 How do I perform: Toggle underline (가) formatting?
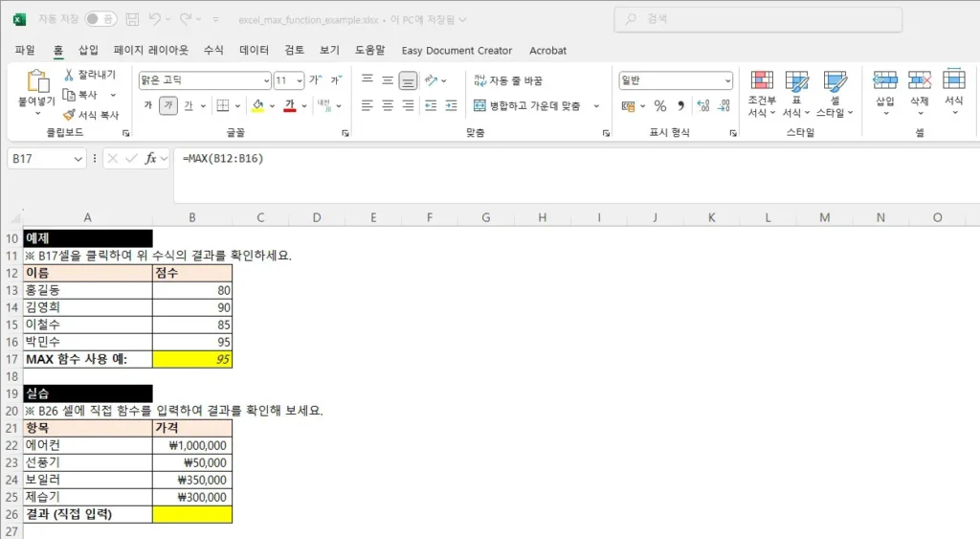point(189,105)
